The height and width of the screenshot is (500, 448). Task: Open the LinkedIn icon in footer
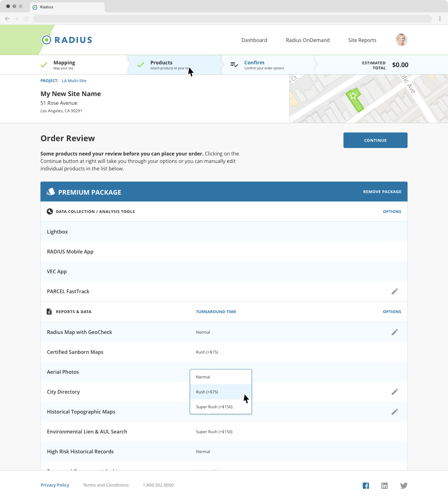385,486
